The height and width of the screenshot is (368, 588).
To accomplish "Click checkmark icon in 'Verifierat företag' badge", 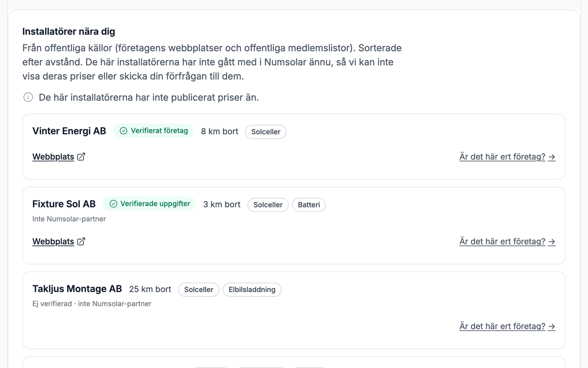I will click(x=123, y=131).
